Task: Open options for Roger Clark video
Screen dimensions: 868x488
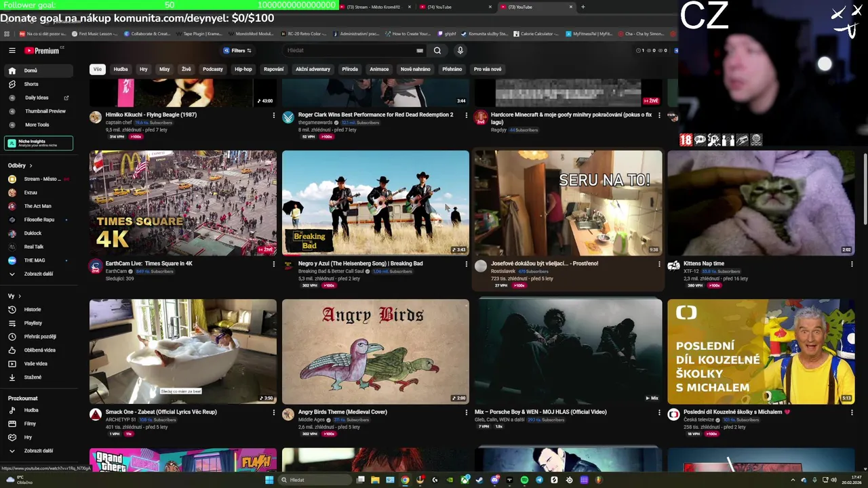Action: (x=467, y=115)
